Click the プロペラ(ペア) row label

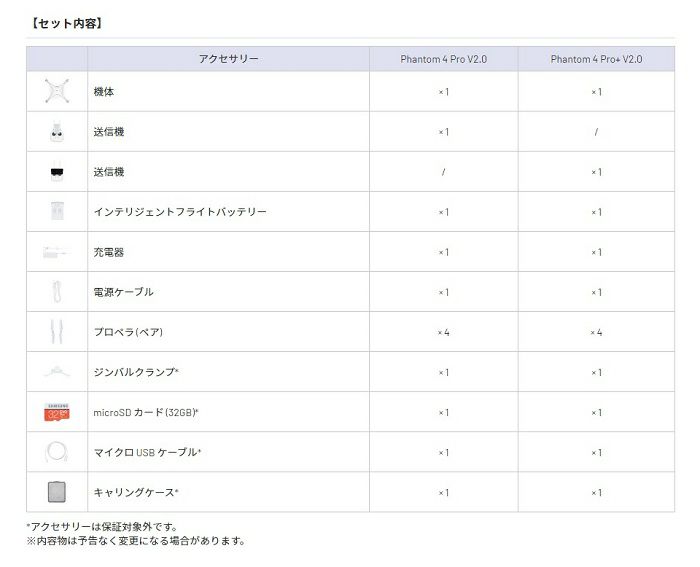pos(130,332)
